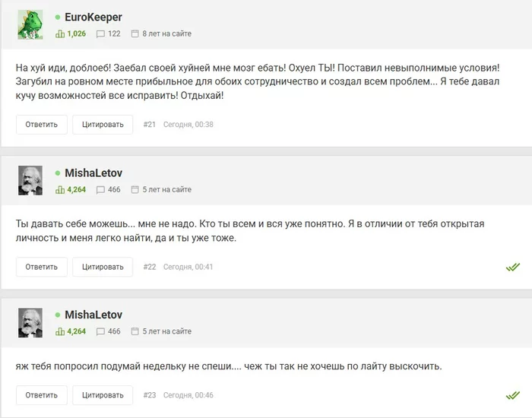Open the permalink for post #23
Viewport: 532px width, 418px height.
[x=150, y=395]
